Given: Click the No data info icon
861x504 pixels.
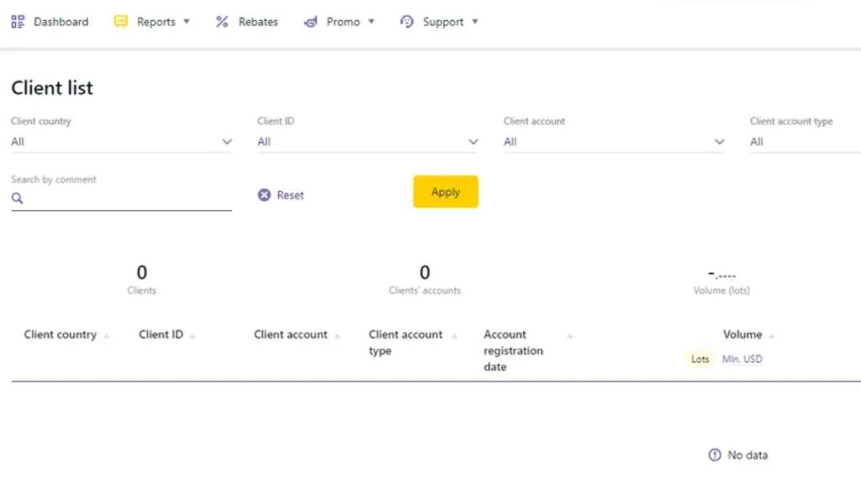Looking at the screenshot, I should (713, 454).
